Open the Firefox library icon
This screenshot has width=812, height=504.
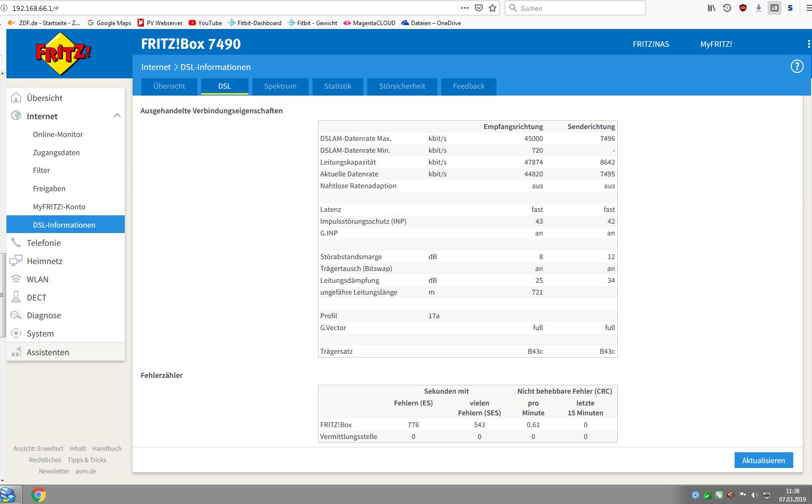pos(711,8)
